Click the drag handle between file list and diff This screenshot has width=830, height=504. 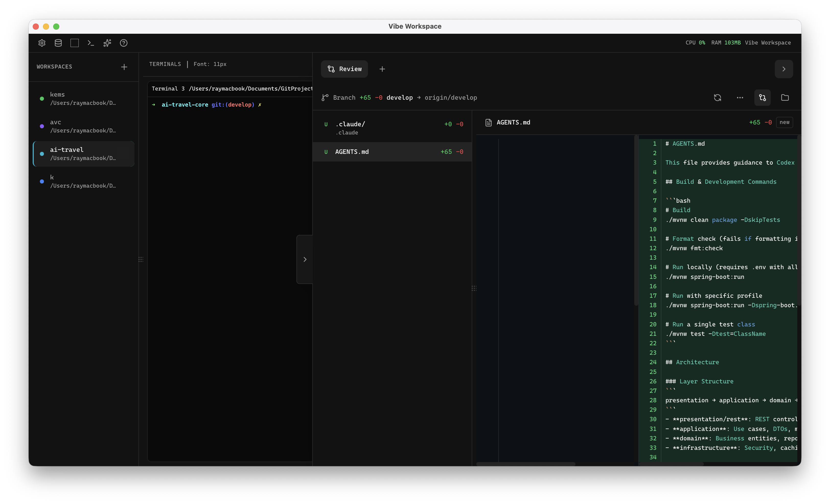[x=474, y=288]
